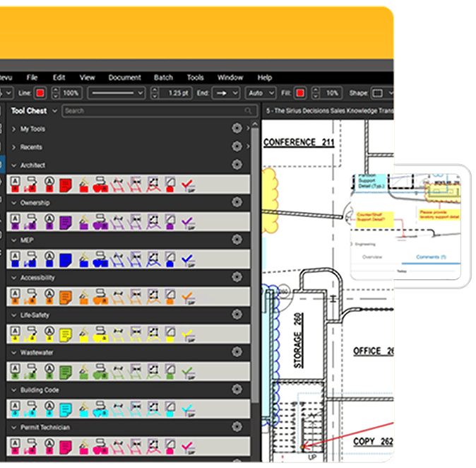The width and height of the screenshot is (476, 468).
Task: Open the Edit menu
Action: (x=59, y=78)
